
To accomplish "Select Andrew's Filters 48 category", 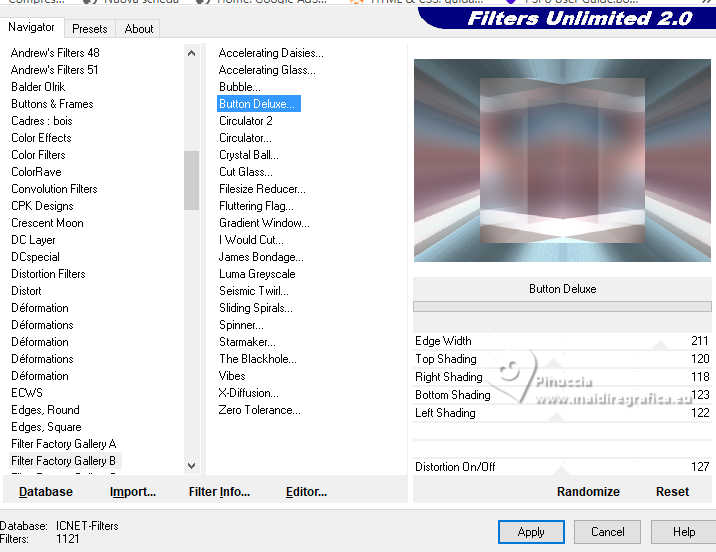I will tap(55, 53).
